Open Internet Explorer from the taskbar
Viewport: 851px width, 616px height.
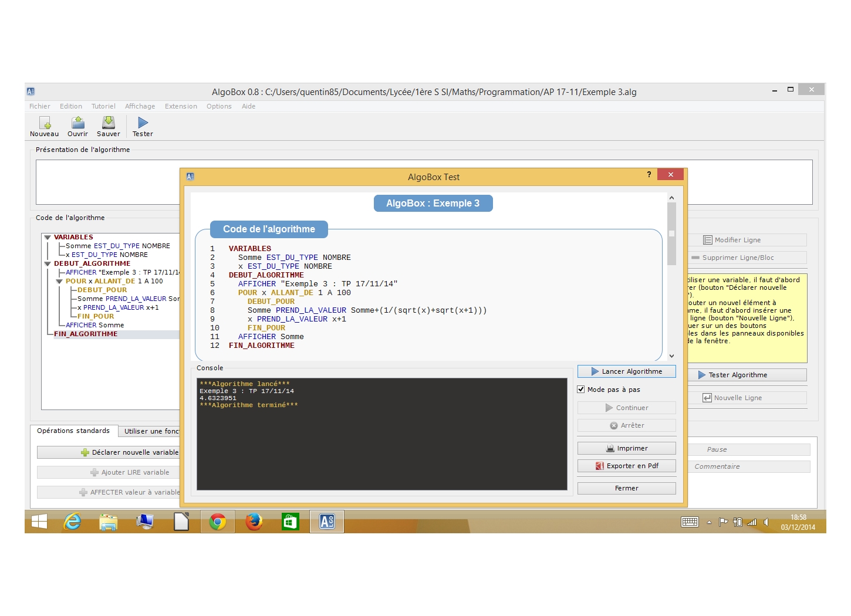pyautogui.click(x=72, y=522)
